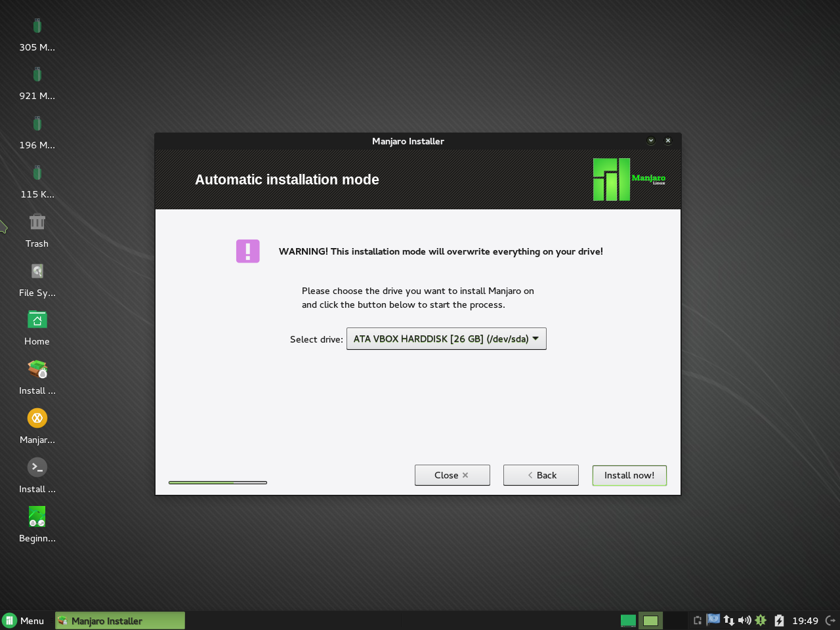Click the overwrite WARNING message text
Image resolution: width=840 pixels, height=630 pixels.
pos(441,251)
